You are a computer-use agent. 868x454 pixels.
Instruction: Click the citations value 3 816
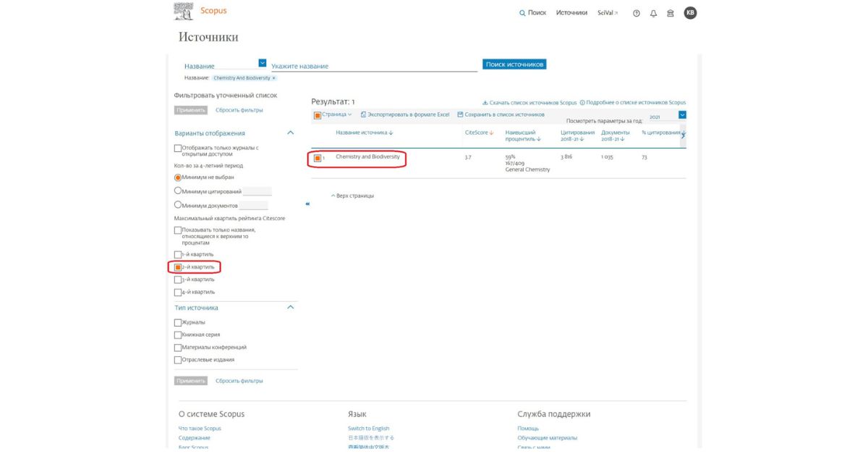pos(566,156)
